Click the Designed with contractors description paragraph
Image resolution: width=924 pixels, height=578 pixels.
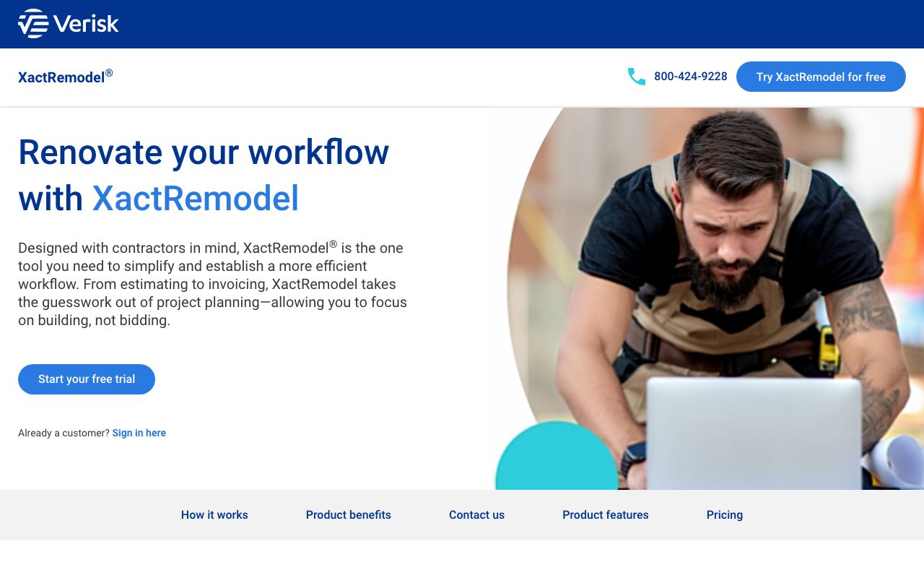click(x=213, y=284)
